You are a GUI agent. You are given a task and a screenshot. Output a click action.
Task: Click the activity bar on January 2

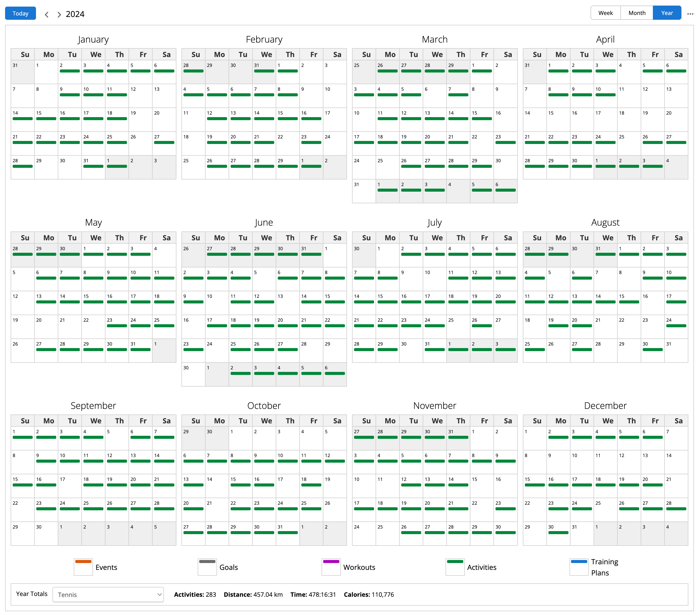click(x=69, y=71)
